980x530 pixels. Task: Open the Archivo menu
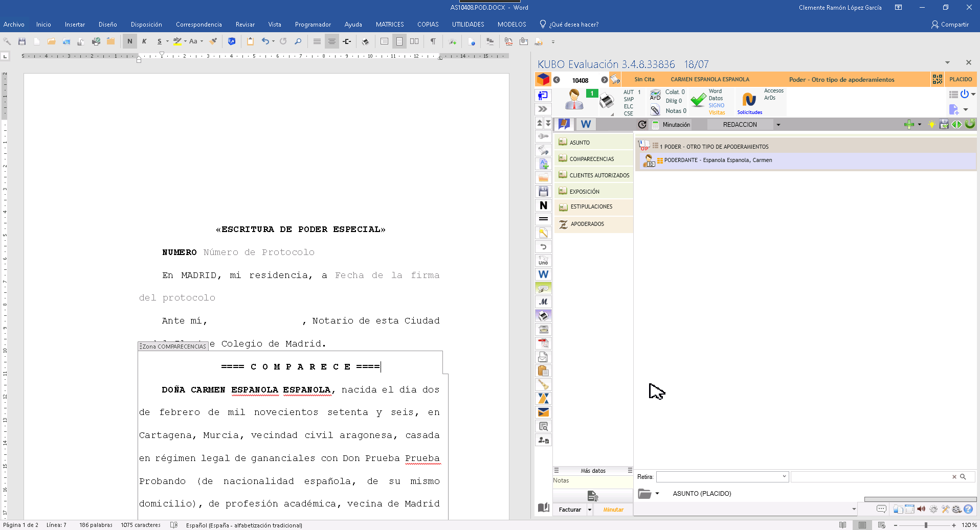point(14,24)
